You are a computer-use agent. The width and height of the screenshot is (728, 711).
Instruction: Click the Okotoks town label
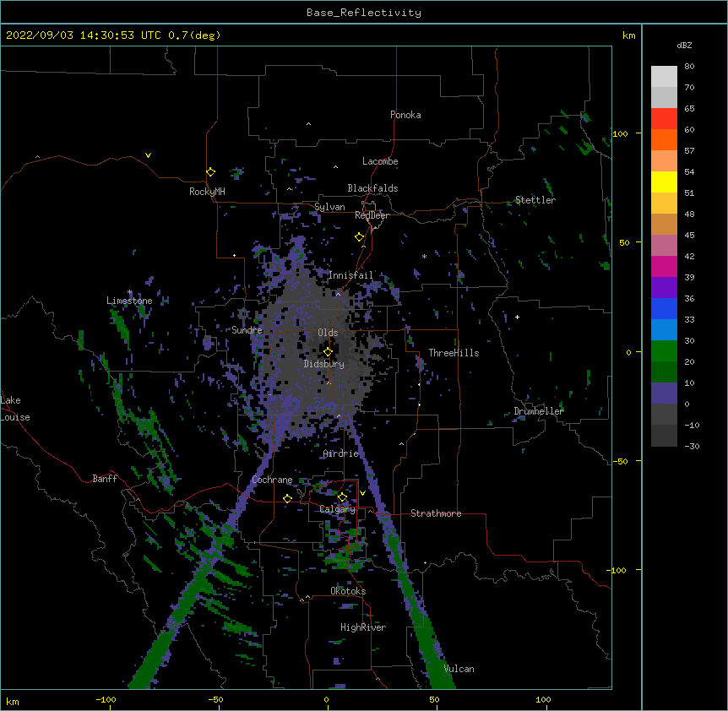click(x=348, y=591)
